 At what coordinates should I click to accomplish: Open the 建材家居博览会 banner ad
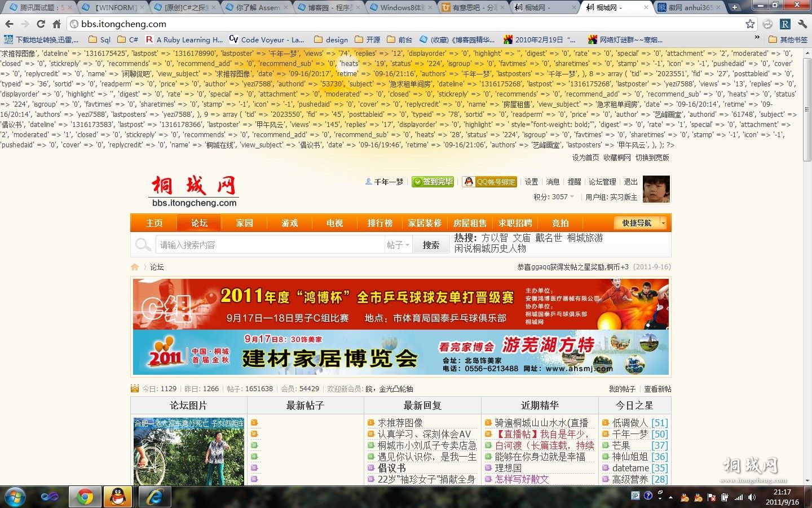pos(401,353)
